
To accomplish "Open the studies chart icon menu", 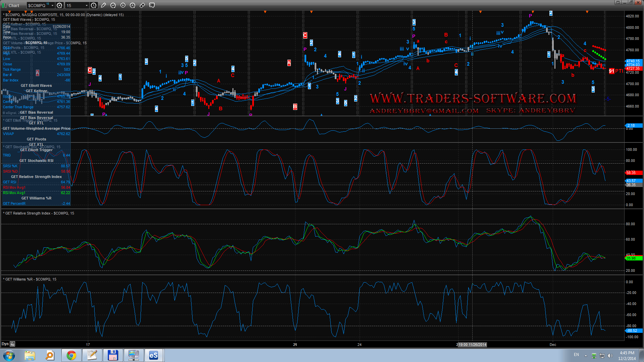I will 113,5.
